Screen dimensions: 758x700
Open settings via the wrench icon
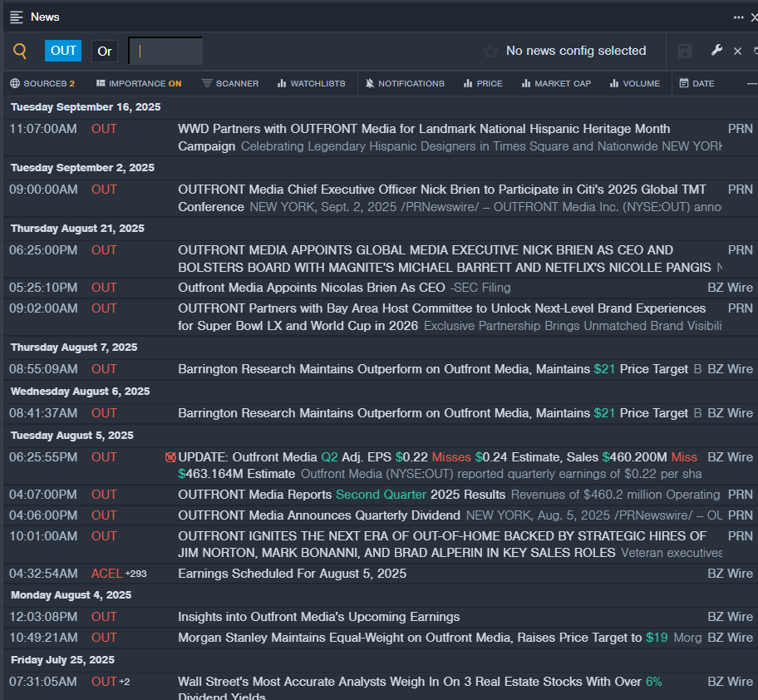click(x=716, y=51)
